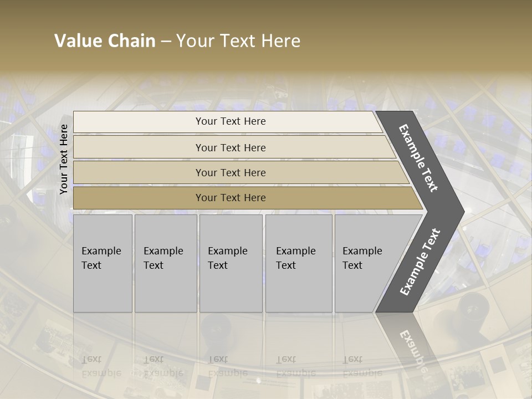Viewport: 532px width, 399px height.
Task: Select the second gray "Example Text" box
Action: point(165,263)
